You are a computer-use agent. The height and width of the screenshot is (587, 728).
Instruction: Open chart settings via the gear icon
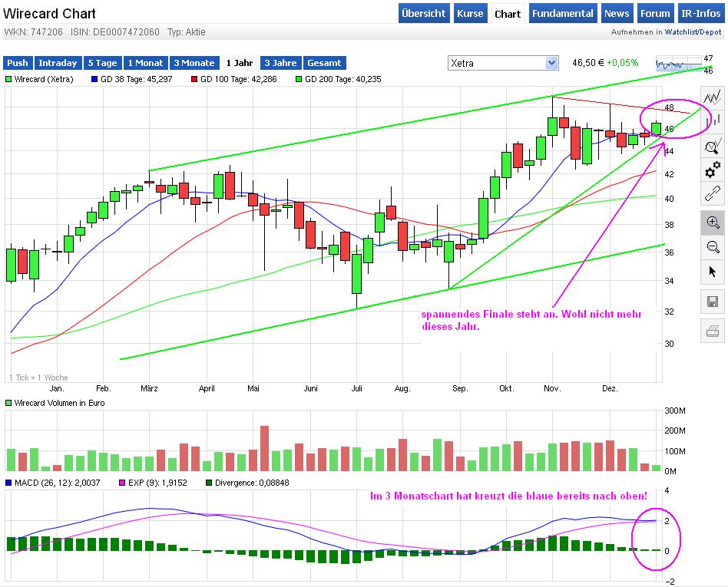tap(713, 170)
